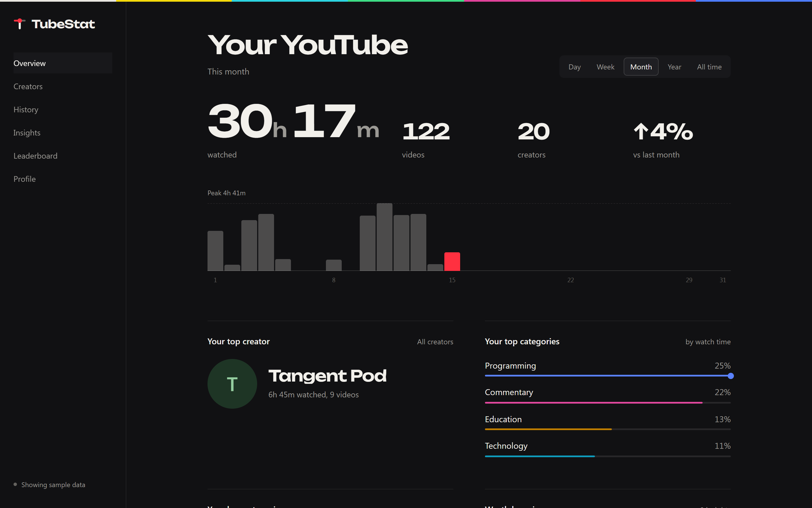Click the Tangent Pod avatar circle
The width and height of the screenshot is (812, 508).
232,384
